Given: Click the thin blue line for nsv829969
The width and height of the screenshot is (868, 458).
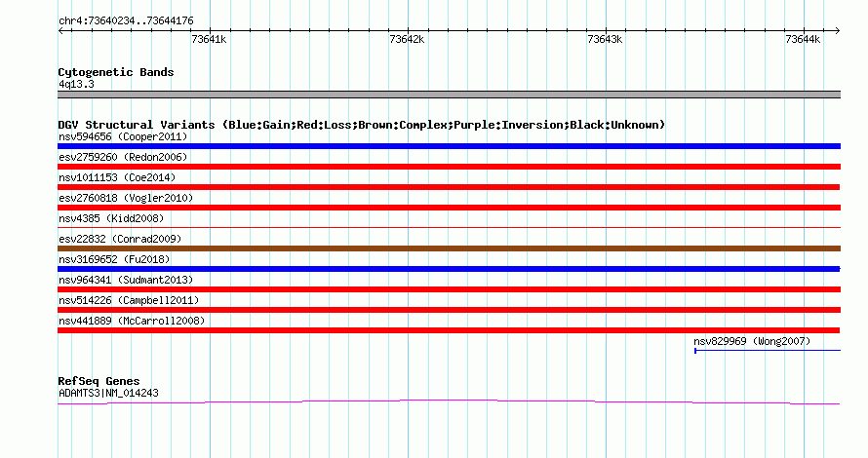Looking at the screenshot, I should pyautogui.click(x=768, y=350).
